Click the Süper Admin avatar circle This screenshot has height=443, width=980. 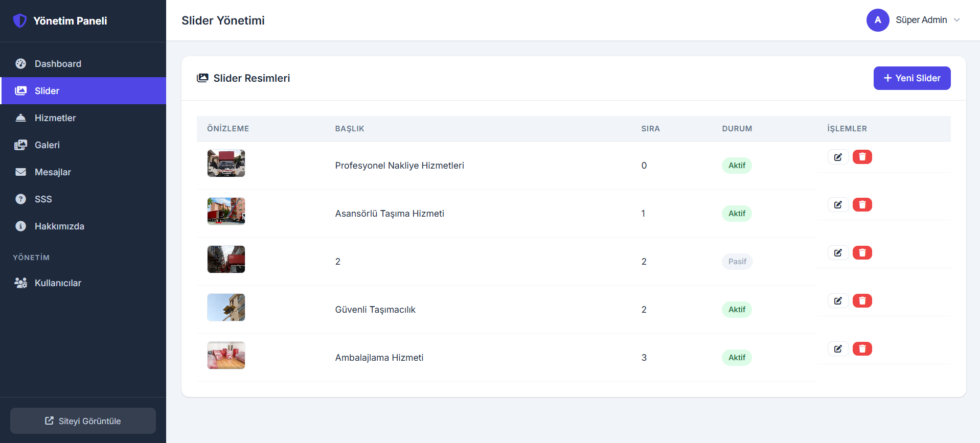[878, 20]
